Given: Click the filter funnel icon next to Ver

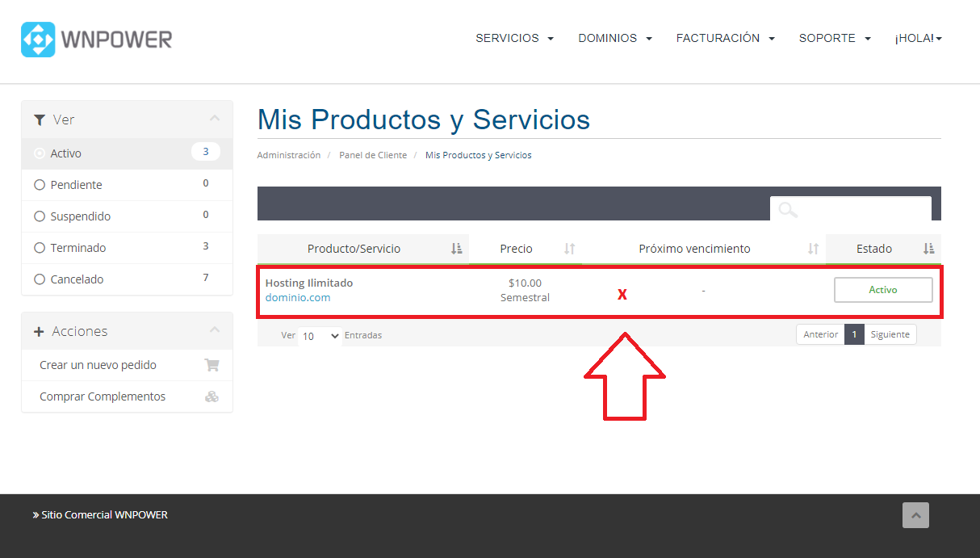Looking at the screenshot, I should [40, 120].
